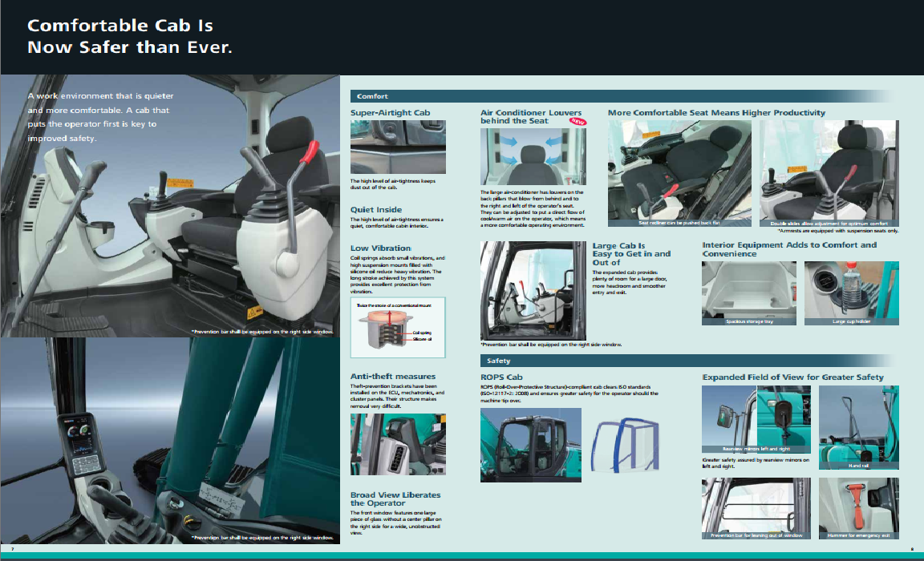Select the Safety section header
The image size is (924, 561).
click(x=498, y=361)
